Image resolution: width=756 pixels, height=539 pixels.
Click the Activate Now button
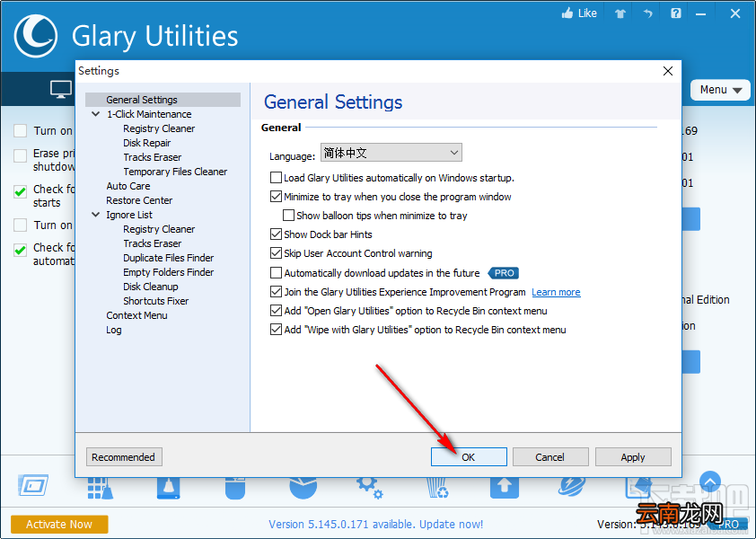[x=59, y=524]
